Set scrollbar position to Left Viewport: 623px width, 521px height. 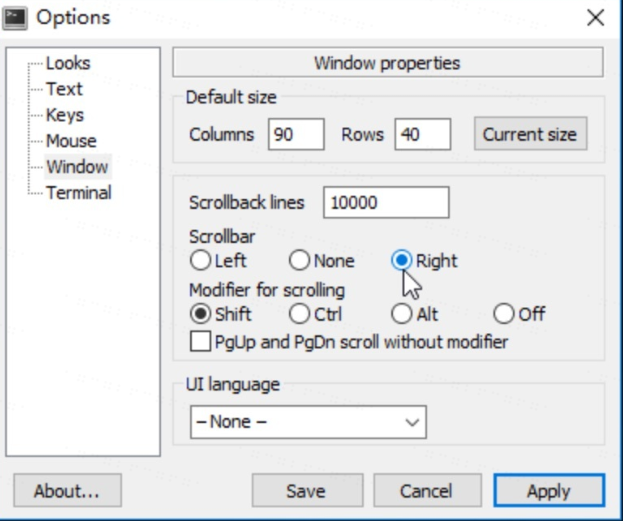click(218, 261)
